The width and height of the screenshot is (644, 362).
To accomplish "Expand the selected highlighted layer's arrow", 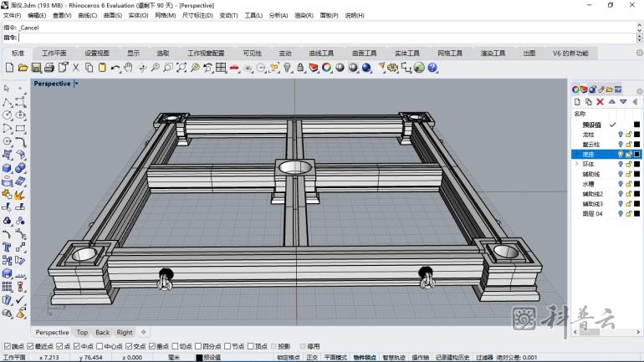I will tap(576, 154).
